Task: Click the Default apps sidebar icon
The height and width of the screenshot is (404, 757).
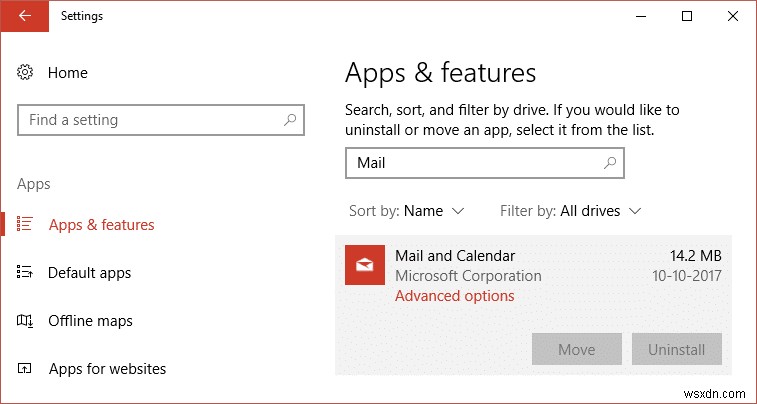Action: (x=25, y=272)
